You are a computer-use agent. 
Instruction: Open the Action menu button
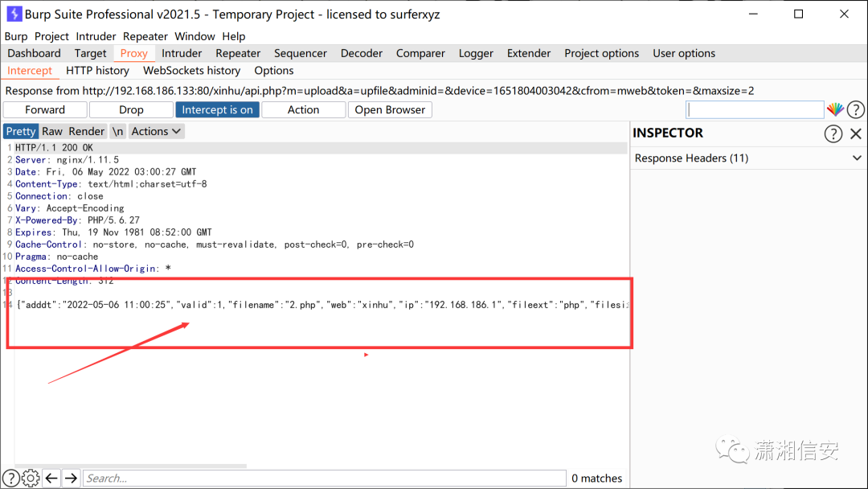303,109
